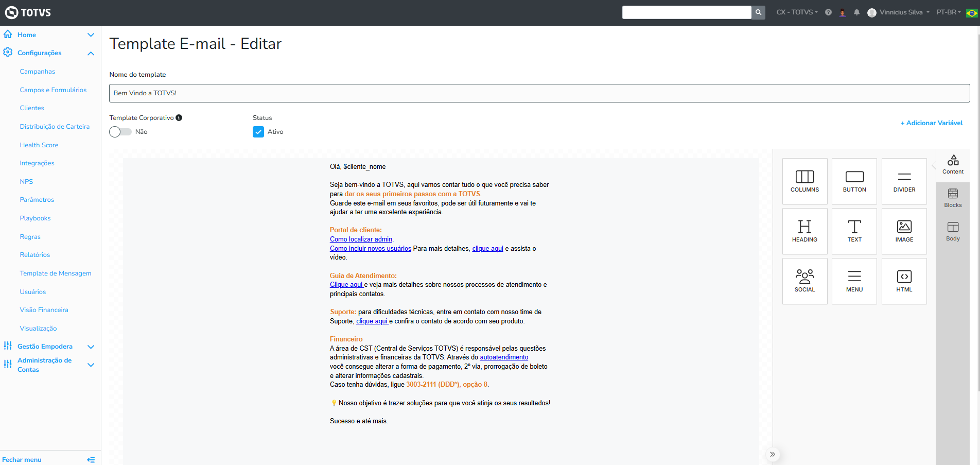
Task: Click the Adicionar Variável link
Action: pos(932,123)
